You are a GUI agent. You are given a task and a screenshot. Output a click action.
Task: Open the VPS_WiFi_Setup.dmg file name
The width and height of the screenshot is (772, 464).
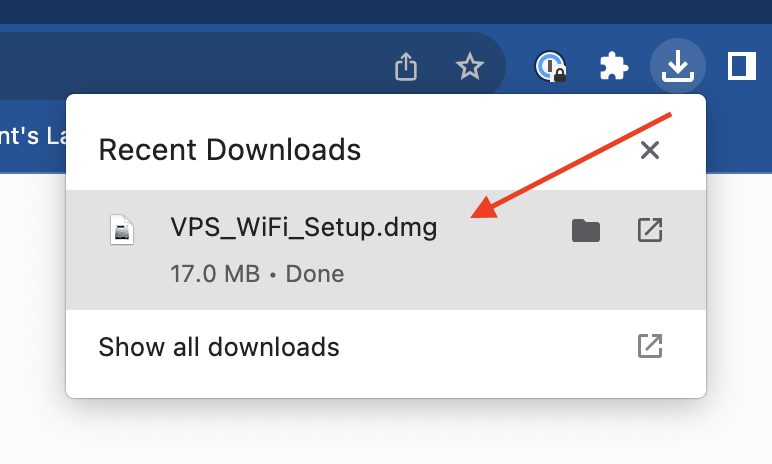pos(304,227)
